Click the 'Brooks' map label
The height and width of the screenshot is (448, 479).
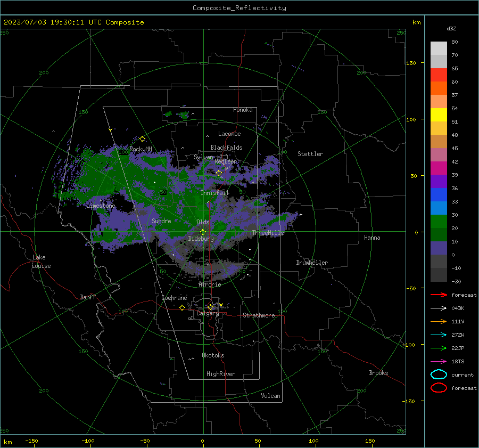tap(378, 373)
